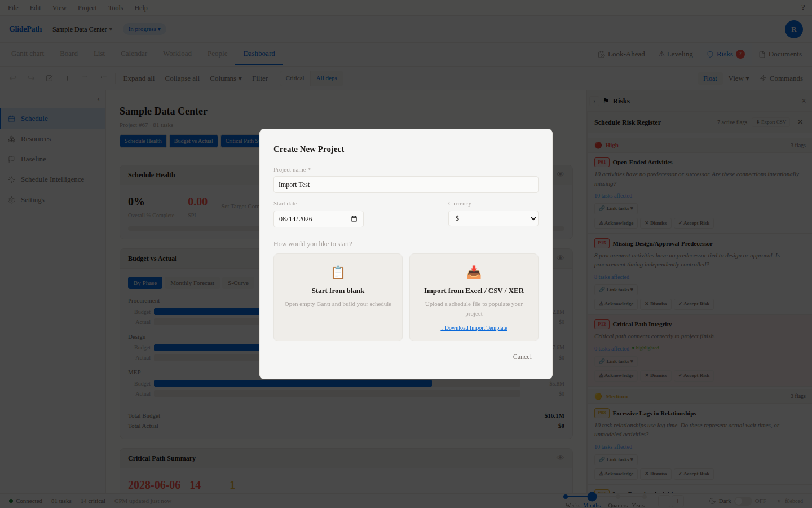The height and width of the screenshot is (508, 812).
Task: Click the Export CSV button
Action: (771, 122)
